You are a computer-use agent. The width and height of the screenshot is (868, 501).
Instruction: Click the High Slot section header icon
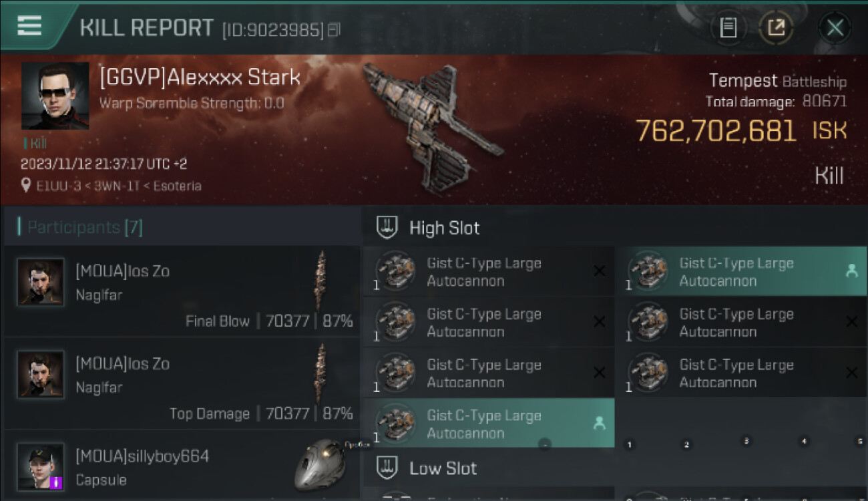387,227
